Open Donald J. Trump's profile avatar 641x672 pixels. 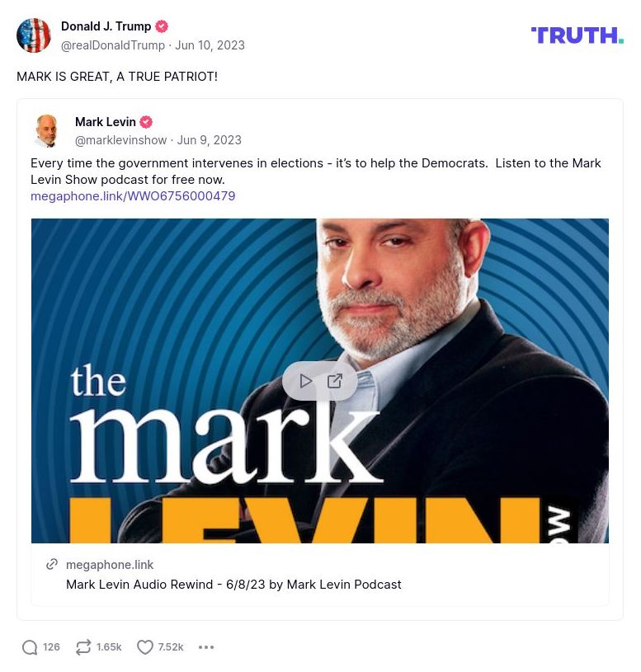click(34, 35)
